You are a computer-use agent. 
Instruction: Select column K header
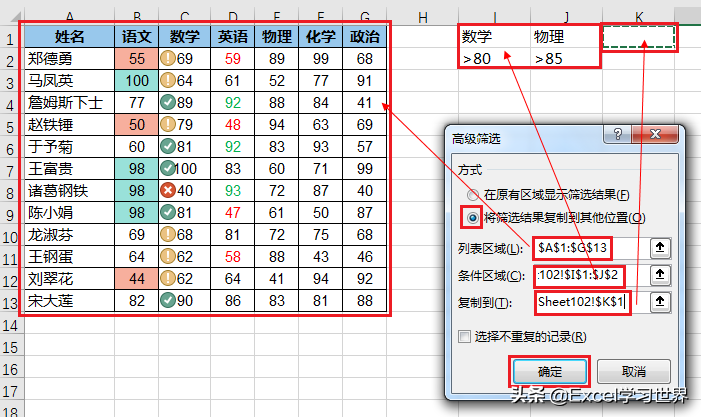638,17
